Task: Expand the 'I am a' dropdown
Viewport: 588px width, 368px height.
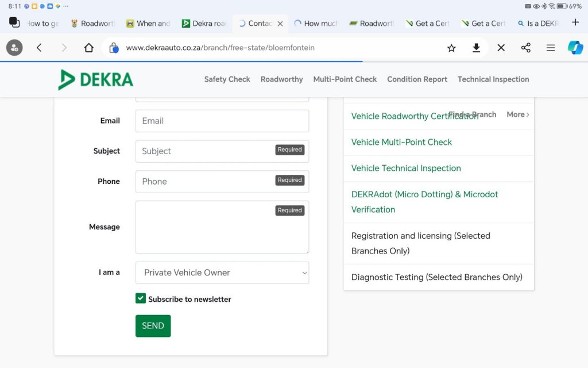Action: tap(222, 273)
